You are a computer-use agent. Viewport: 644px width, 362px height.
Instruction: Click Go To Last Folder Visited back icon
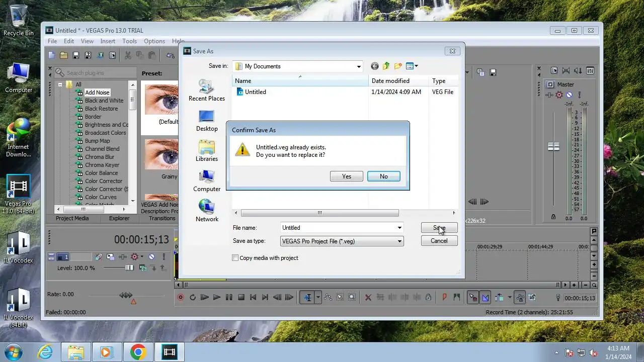click(x=374, y=66)
